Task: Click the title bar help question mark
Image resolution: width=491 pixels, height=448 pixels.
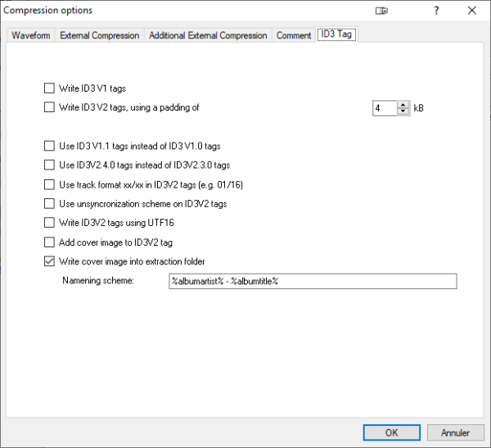Action: point(436,11)
